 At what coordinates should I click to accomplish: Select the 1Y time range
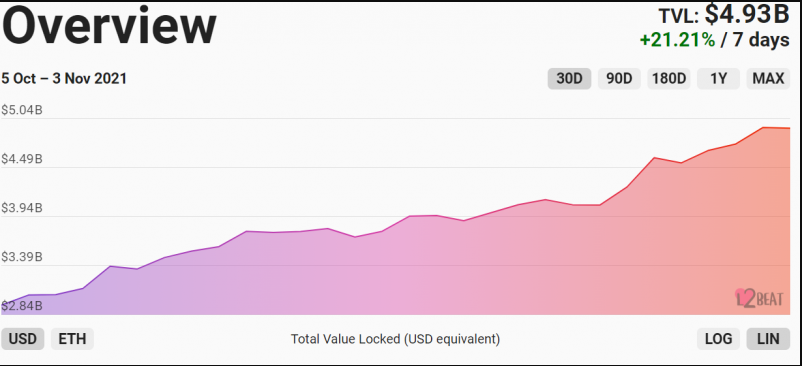tap(718, 79)
